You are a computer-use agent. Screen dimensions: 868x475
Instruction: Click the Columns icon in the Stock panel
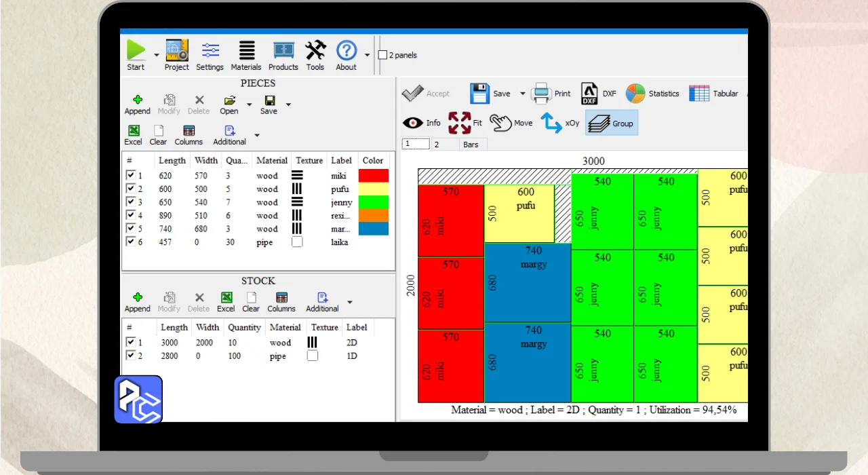pyautogui.click(x=281, y=297)
